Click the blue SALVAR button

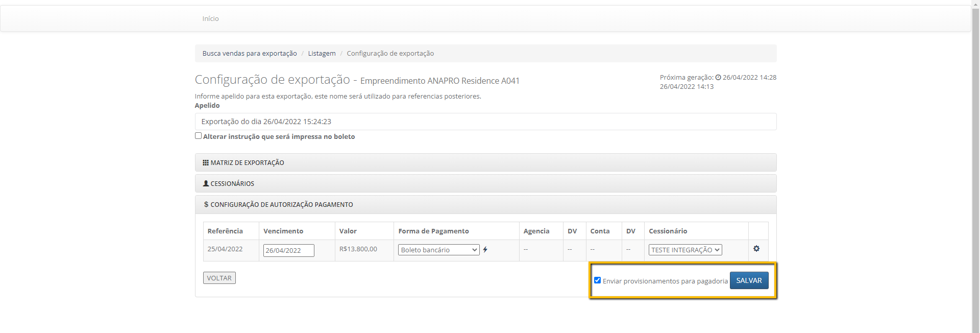coord(749,280)
